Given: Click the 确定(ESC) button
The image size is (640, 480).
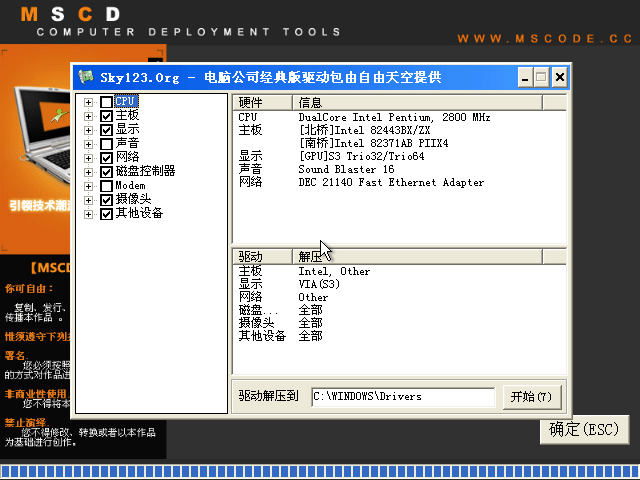Looking at the screenshot, I should pyautogui.click(x=584, y=429).
